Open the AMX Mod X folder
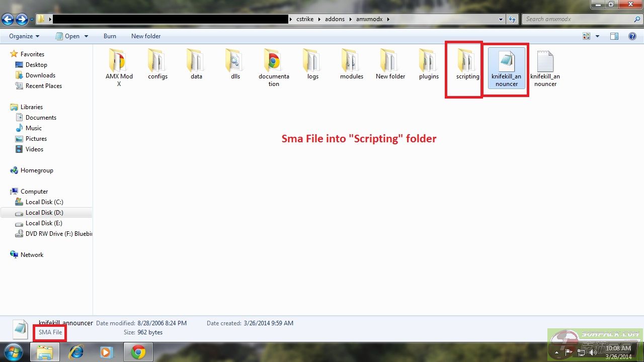 click(119, 61)
